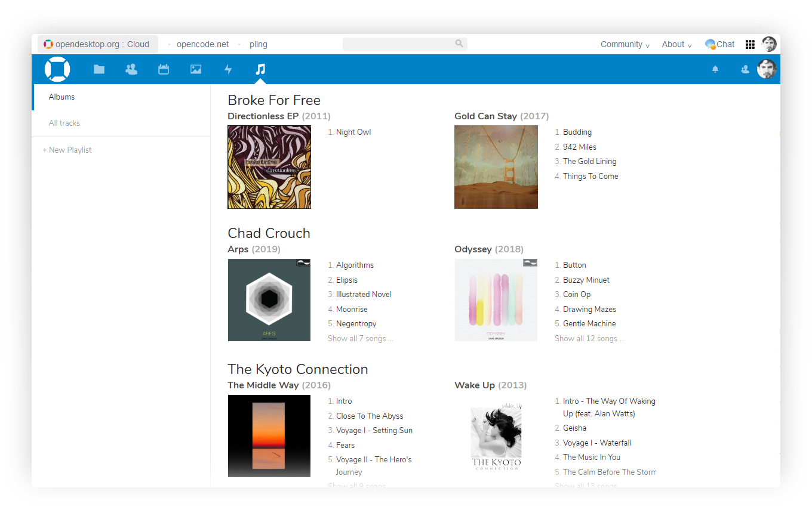Click the top bar profile avatar

(769, 44)
